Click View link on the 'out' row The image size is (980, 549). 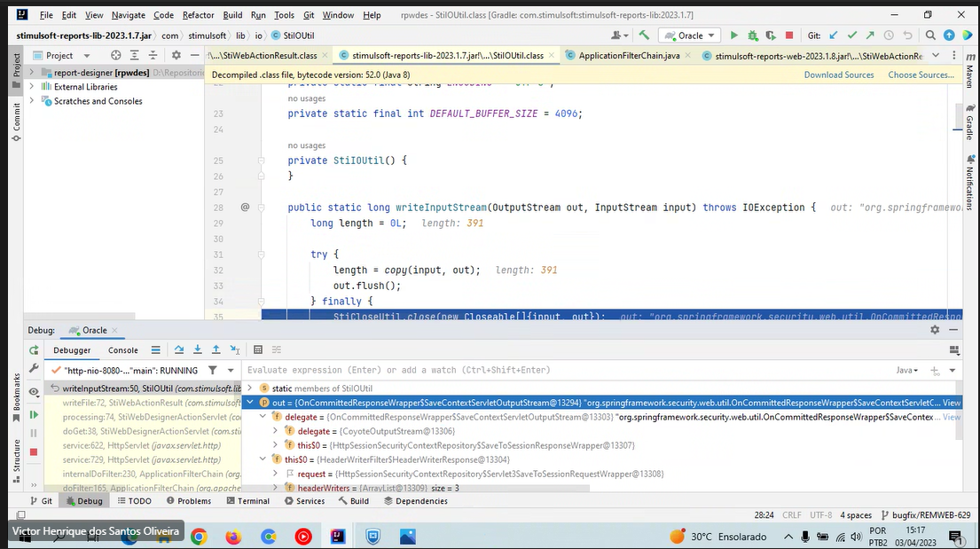pyautogui.click(x=952, y=403)
